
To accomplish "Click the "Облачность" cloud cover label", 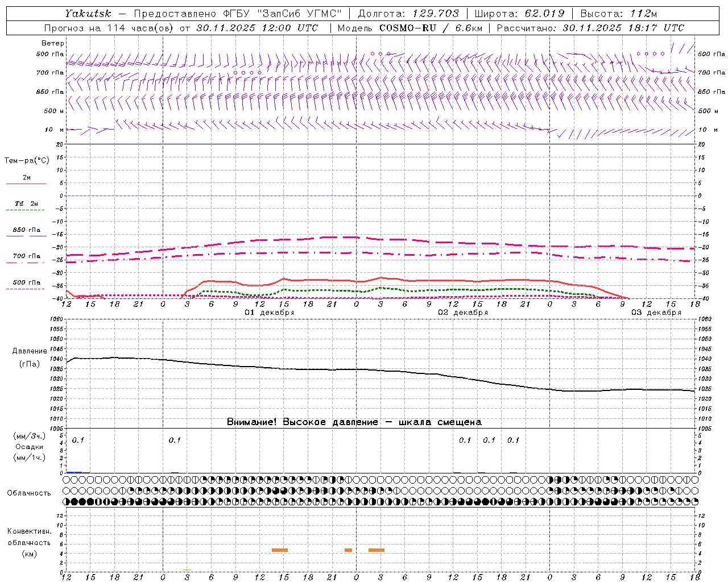I will point(29,493).
